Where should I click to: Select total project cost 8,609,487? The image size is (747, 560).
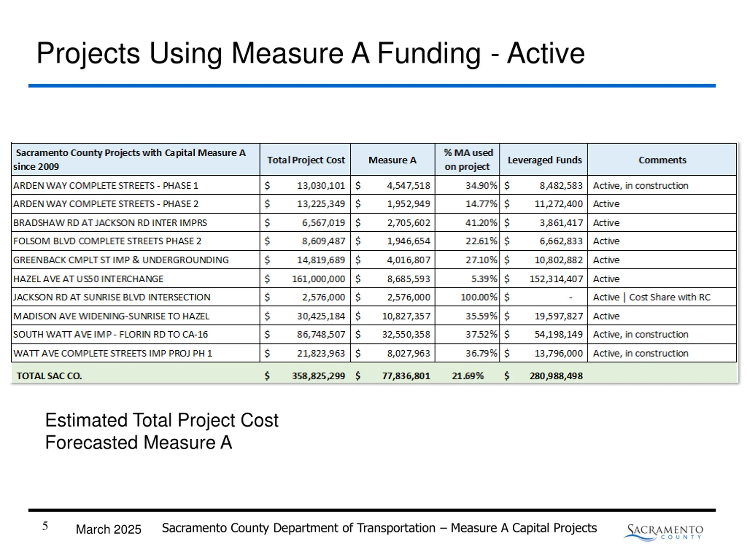(x=323, y=241)
